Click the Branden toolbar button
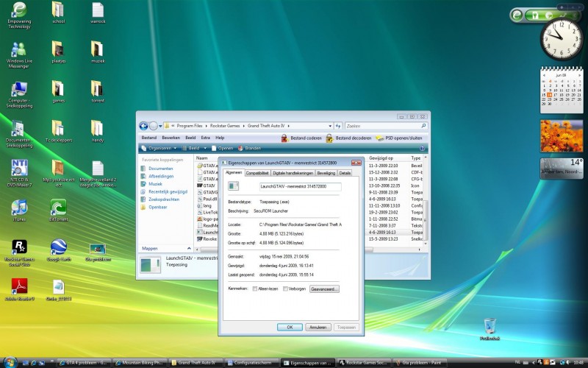588x368 pixels. point(249,149)
